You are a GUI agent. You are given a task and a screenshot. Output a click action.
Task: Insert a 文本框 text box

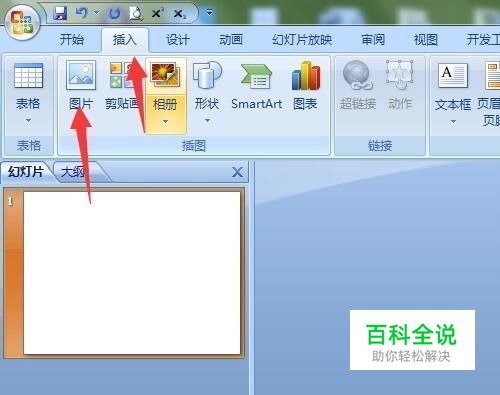tap(453, 77)
